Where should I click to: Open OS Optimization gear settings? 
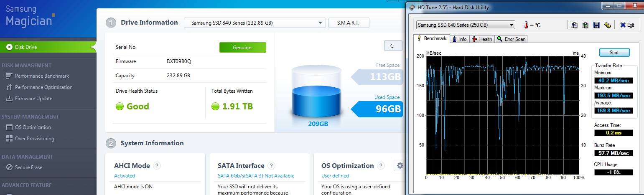pyautogui.click(x=400, y=166)
